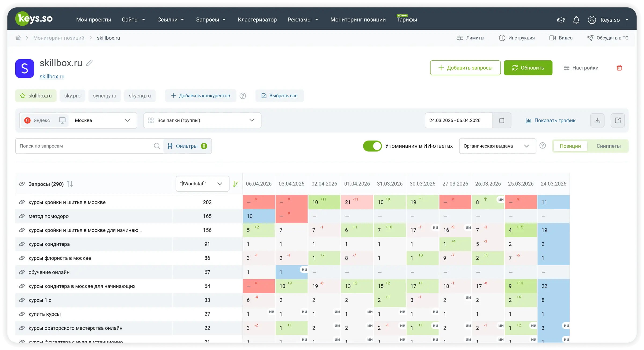This screenshot has width=644, height=350.
Task: Expand the Запросы menu
Action: [211, 20]
